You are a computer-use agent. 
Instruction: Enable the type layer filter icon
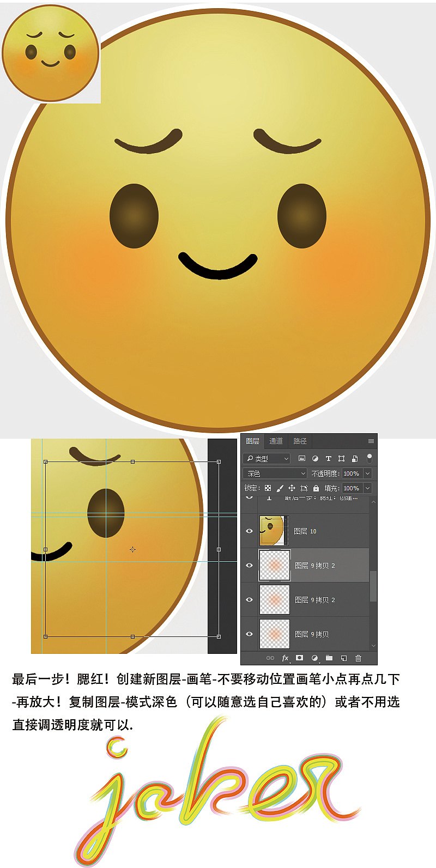[x=328, y=459]
